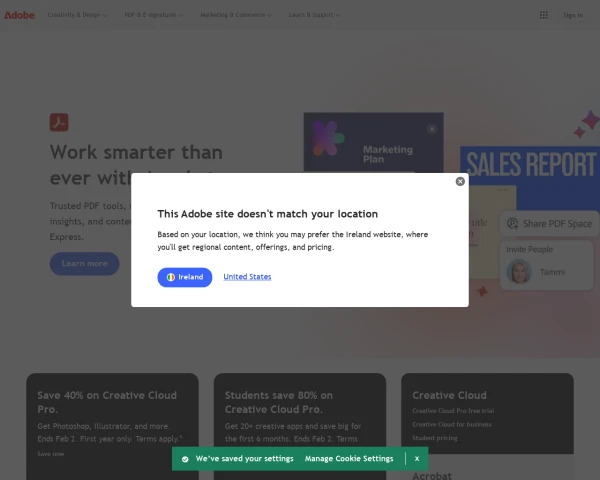Click the Ireland flag icon in button

coord(171,277)
